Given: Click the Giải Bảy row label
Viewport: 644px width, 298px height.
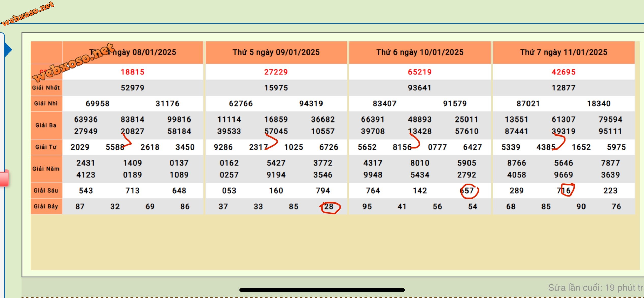Looking at the screenshot, I should pos(46,206).
